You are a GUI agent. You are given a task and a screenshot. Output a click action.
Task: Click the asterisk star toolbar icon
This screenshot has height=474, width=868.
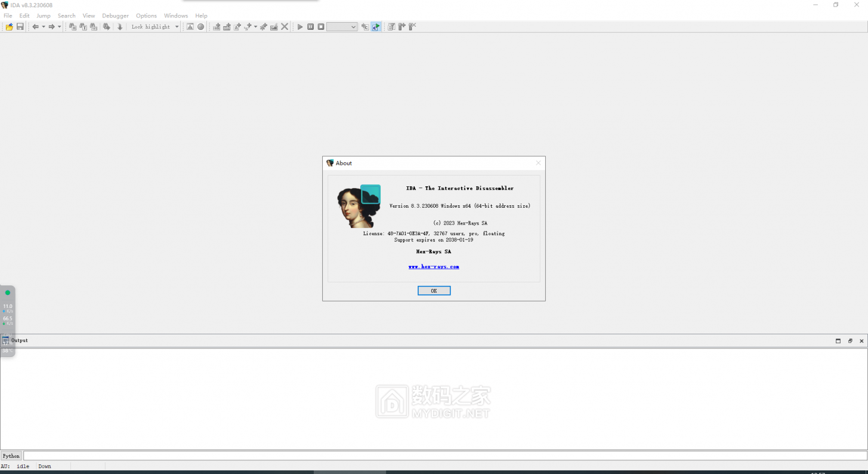[x=263, y=27]
